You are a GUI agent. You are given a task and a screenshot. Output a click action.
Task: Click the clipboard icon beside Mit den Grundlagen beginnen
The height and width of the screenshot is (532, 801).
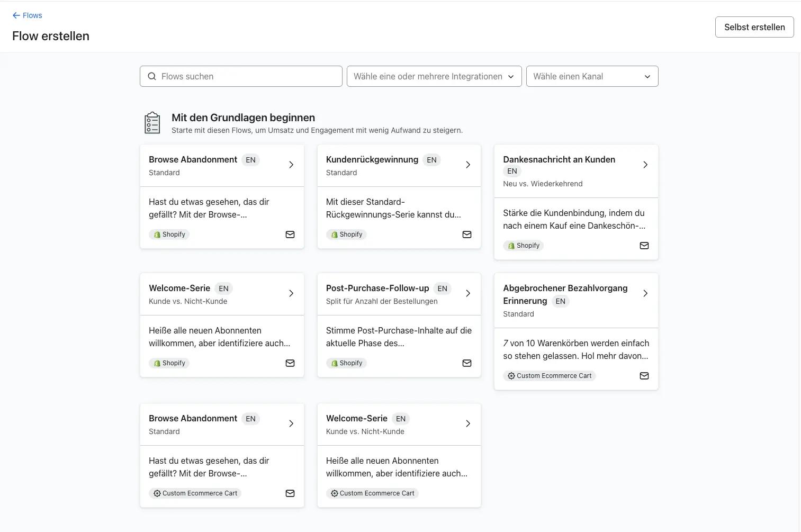tap(152, 122)
